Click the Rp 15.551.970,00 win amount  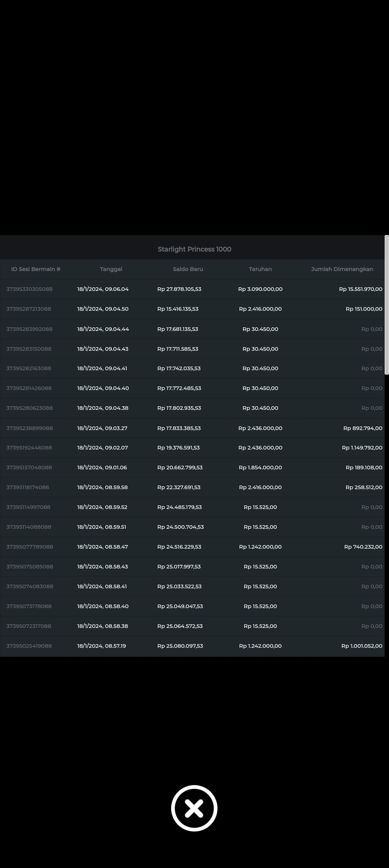pyautogui.click(x=361, y=289)
